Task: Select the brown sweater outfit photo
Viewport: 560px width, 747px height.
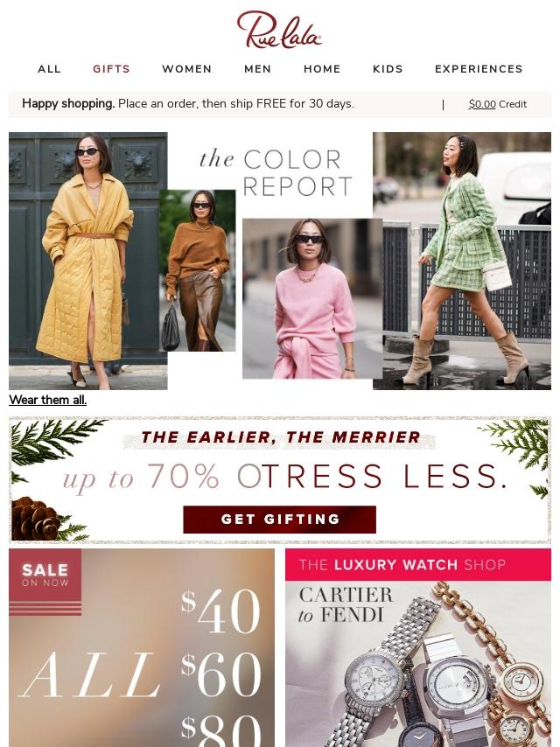Action: (197, 270)
